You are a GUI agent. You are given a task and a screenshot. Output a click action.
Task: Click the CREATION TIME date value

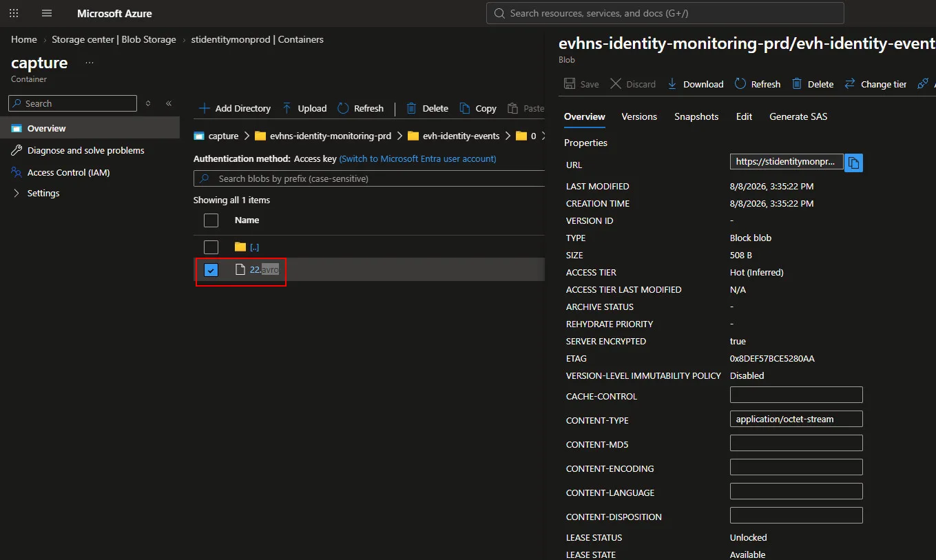click(771, 203)
